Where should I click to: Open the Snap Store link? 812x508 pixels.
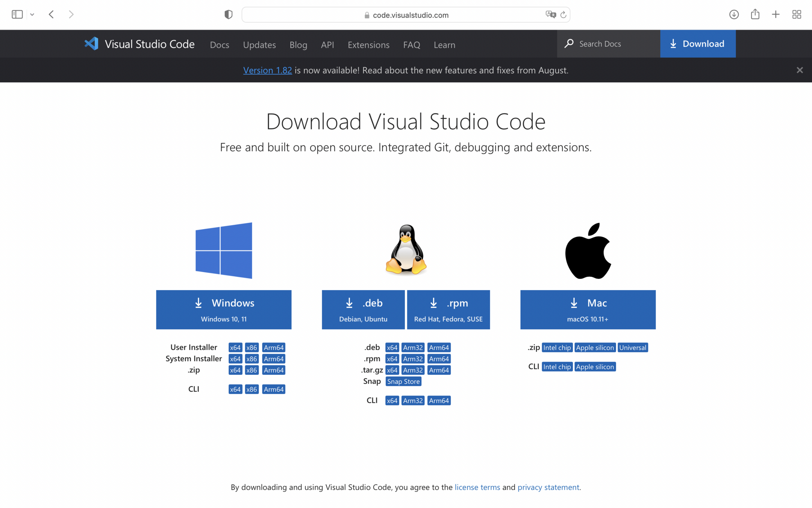pyautogui.click(x=403, y=381)
